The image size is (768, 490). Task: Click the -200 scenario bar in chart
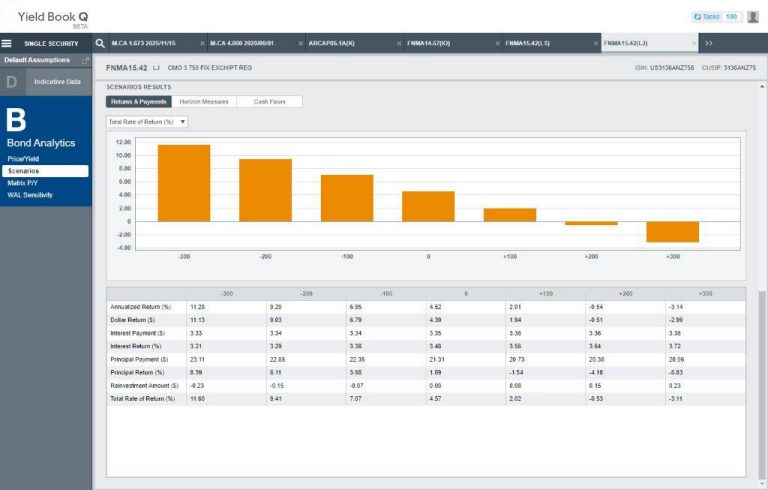pyautogui.click(x=265, y=190)
